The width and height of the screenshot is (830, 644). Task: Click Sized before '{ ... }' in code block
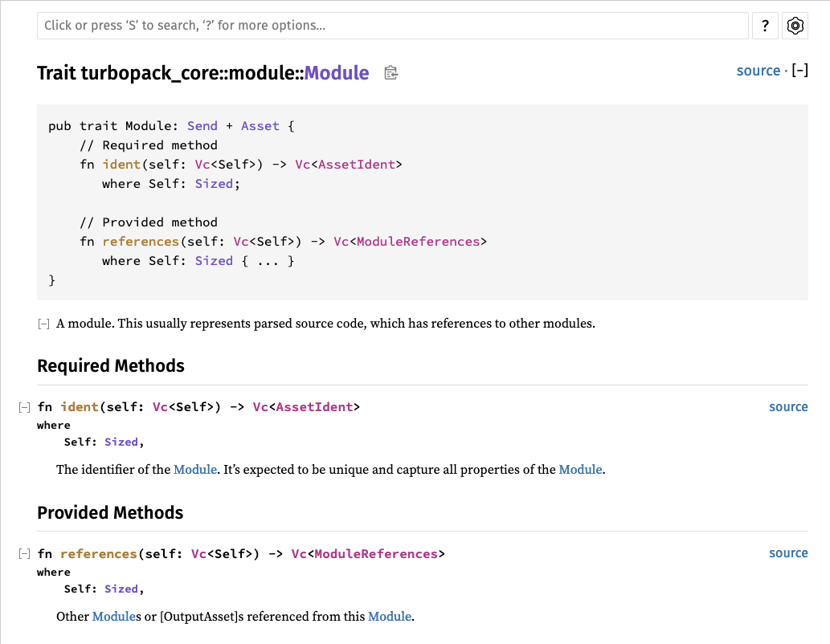(x=214, y=261)
